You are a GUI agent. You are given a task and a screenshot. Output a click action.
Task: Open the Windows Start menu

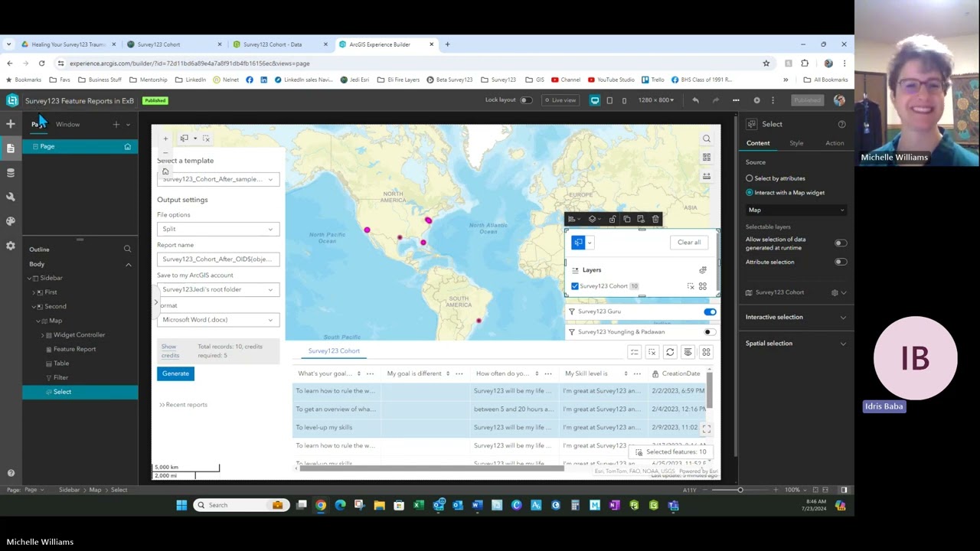coord(181,505)
